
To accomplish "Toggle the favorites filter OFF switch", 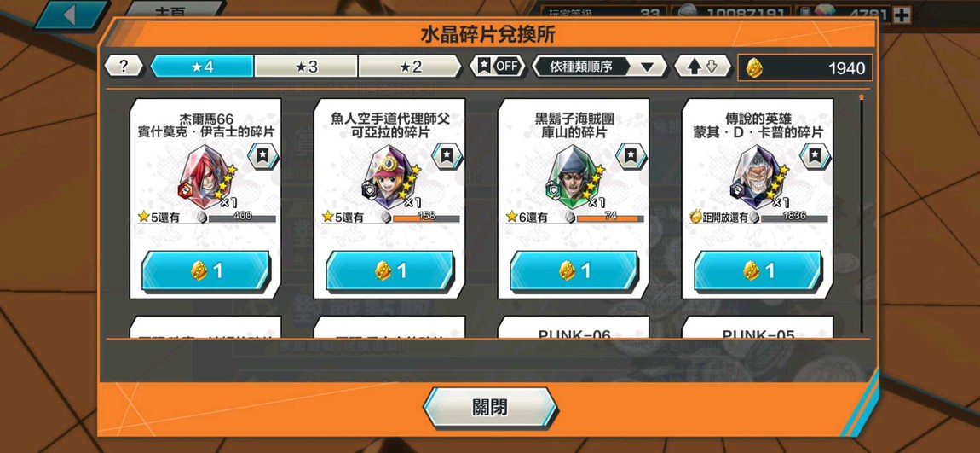I will [x=498, y=67].
